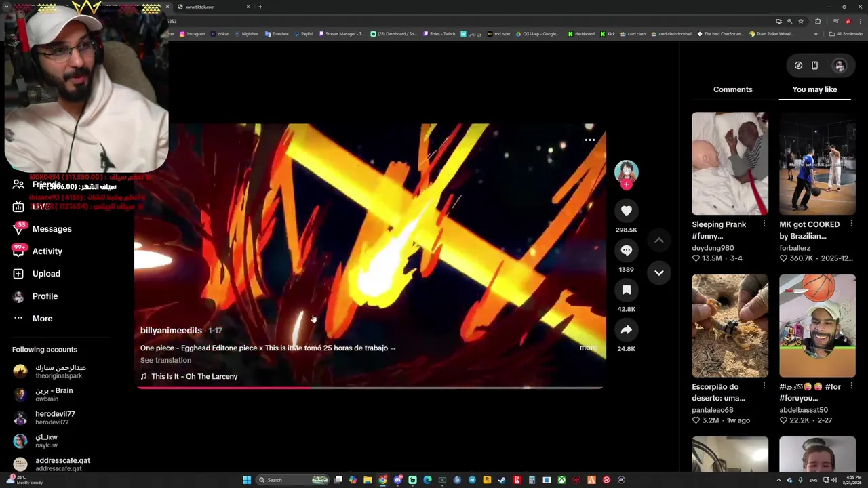
Task: Open the Roles - Twitch bookmark
Action: 439,34
